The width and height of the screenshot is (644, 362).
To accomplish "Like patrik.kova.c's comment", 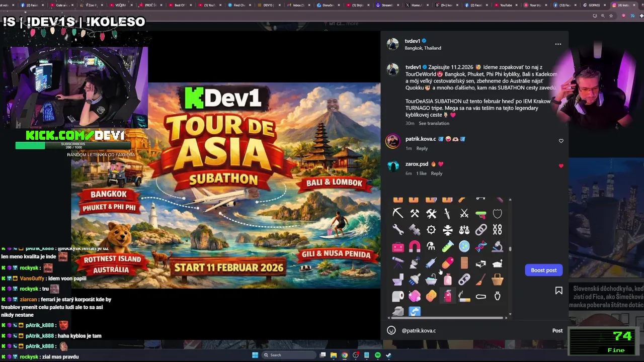I will pos(561,141).
